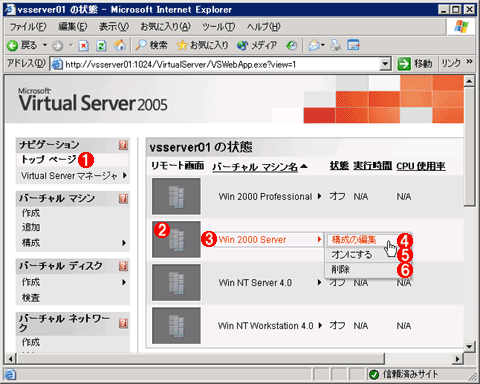Click Internet Explorer icon in title bar

(10, 9)
